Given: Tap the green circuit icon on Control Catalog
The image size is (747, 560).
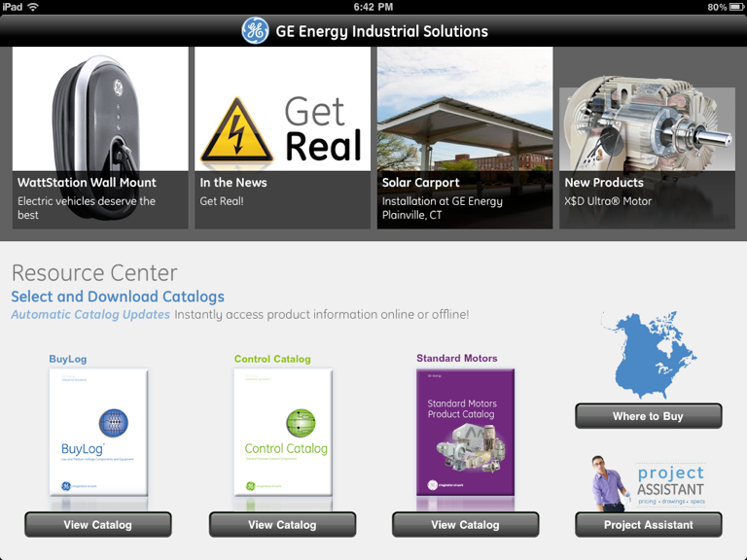Looking at the screenshot, I should point(301,423).
